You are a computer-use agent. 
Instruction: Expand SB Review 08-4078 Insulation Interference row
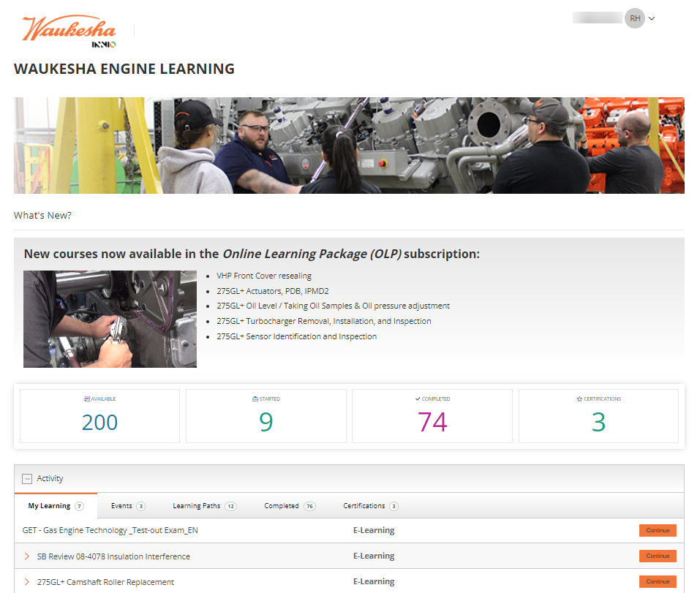(27, 556)
